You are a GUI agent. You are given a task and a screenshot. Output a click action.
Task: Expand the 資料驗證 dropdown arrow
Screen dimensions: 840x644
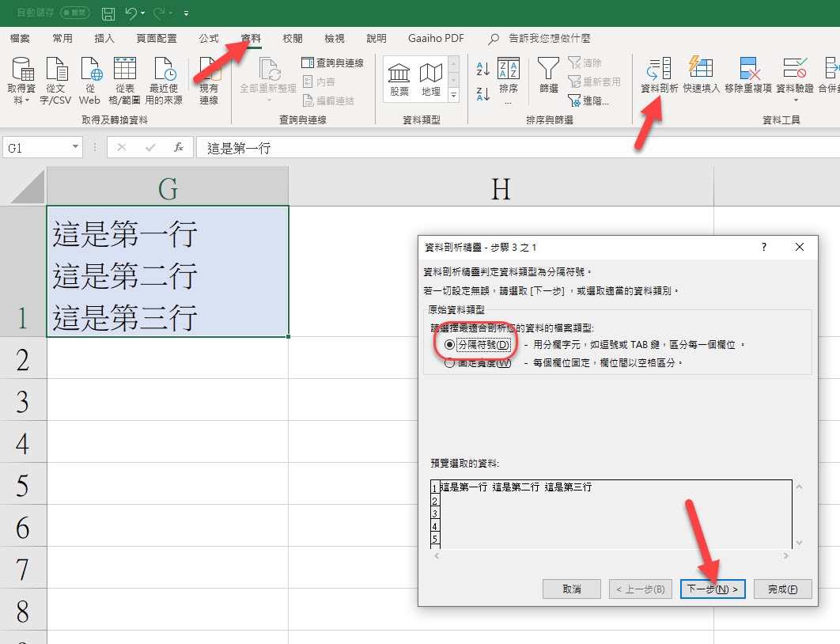coord(795,100)
